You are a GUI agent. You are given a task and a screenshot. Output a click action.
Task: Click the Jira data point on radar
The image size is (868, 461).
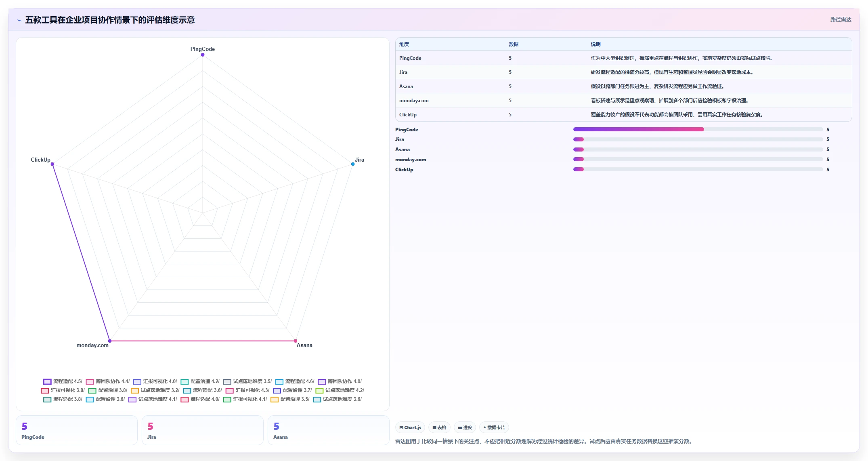[x=353, y=164]
